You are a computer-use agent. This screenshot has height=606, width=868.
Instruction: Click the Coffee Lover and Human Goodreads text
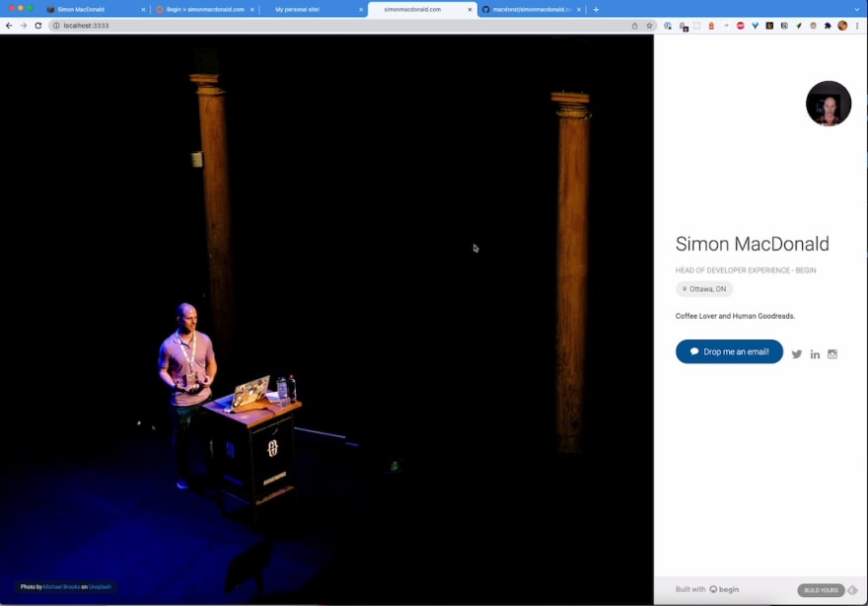click(735, 316)
